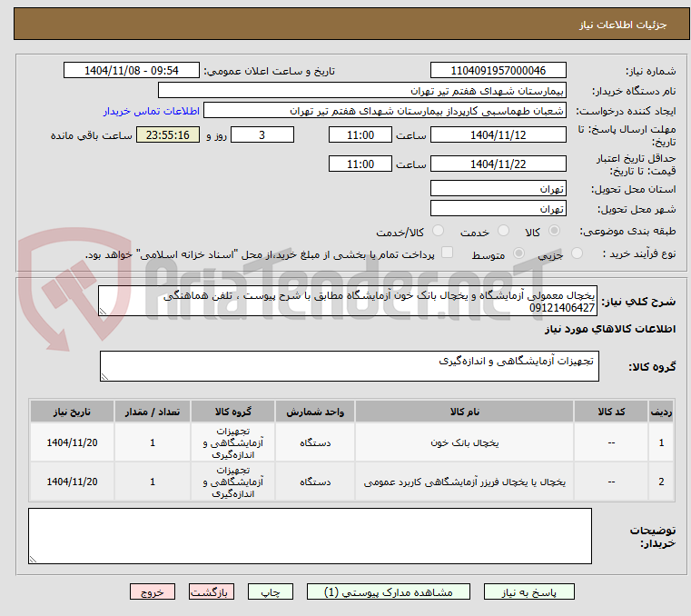Click the شهر محل تحویل field
The image size is (691, 616).
point(498,208)
